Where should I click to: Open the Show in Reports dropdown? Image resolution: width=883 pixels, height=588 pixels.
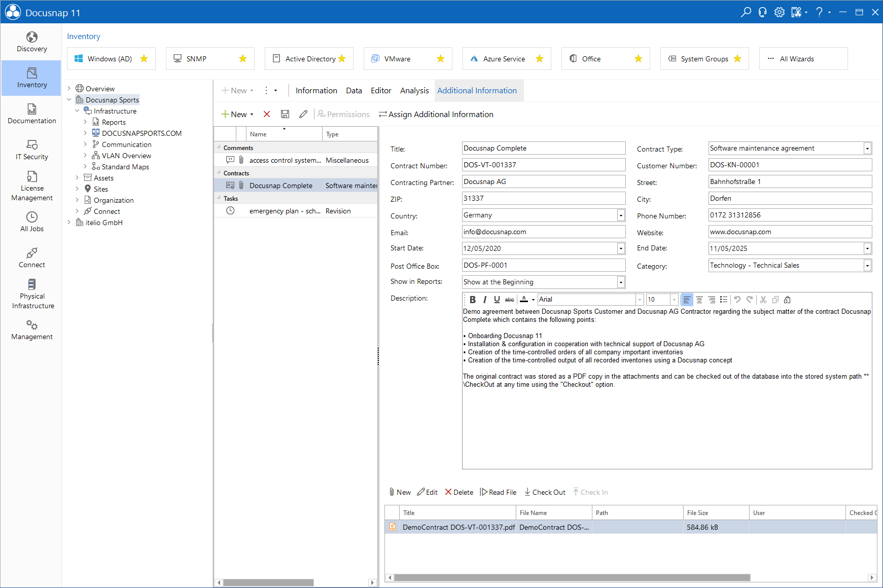pyautogui.click(x=621, y=282)
